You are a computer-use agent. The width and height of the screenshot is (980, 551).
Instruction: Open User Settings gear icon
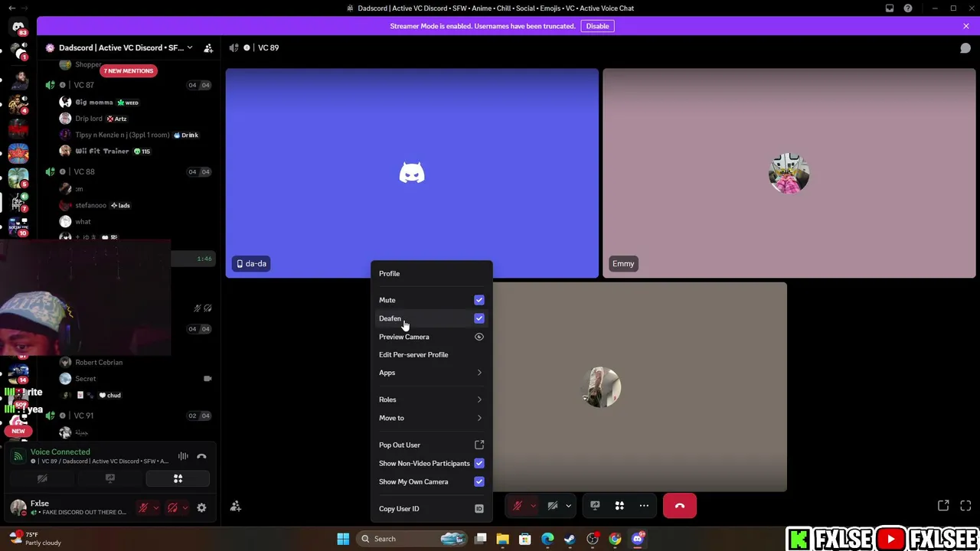(201, 507)
